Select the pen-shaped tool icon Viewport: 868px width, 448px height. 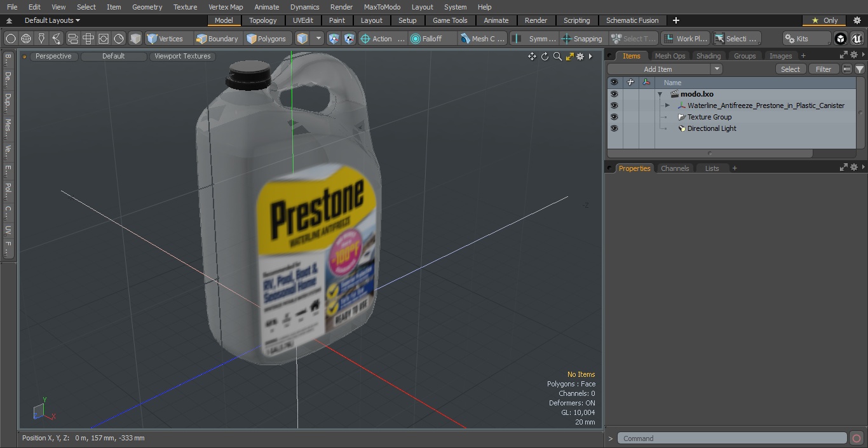click(41, 39)
